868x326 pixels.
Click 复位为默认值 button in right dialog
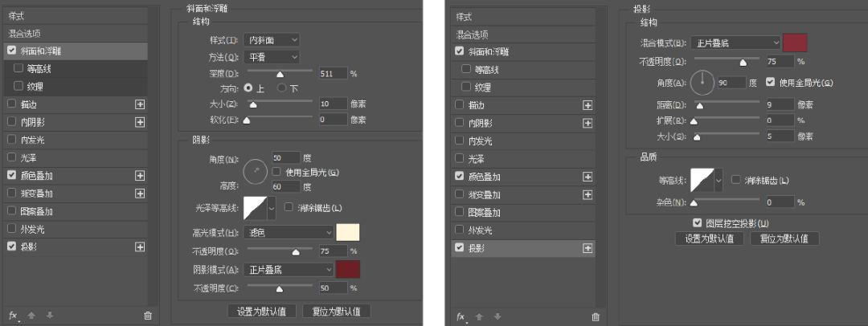click(x=784, y=238)
